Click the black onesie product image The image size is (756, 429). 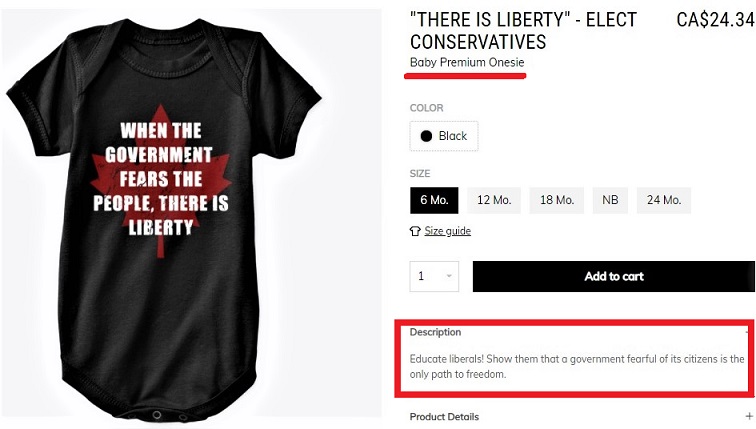coord(166,219)
